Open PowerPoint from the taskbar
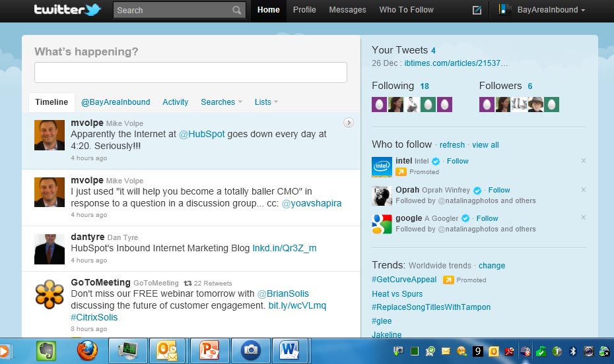Image resolution: width=614 pixels, height=364 pixels. (209, 351)
